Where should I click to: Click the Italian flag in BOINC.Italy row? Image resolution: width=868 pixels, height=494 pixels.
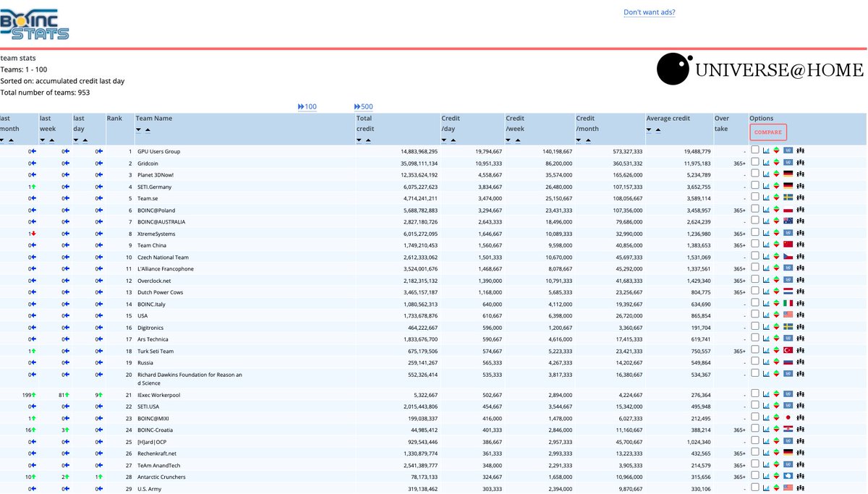point(788,303)
